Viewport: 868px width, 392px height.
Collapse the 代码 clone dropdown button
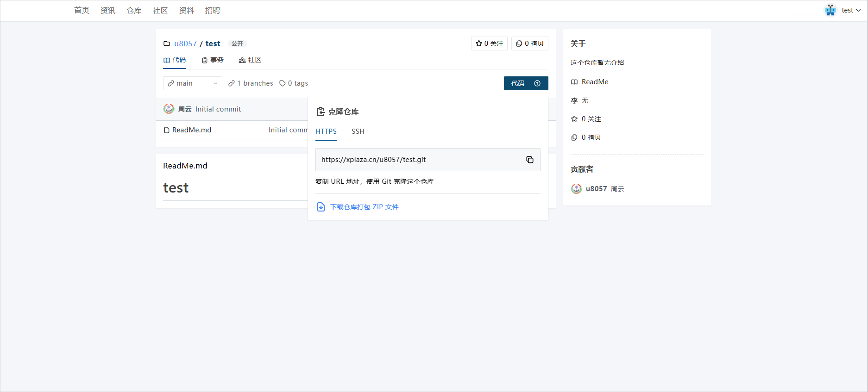[x=526, y=83]
